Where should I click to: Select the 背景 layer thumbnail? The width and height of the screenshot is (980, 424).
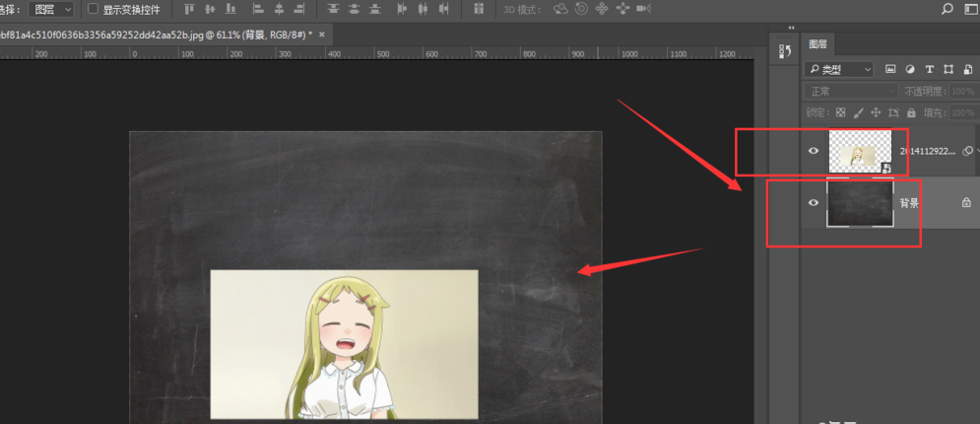pyautogui.click(x=860, y=202)
